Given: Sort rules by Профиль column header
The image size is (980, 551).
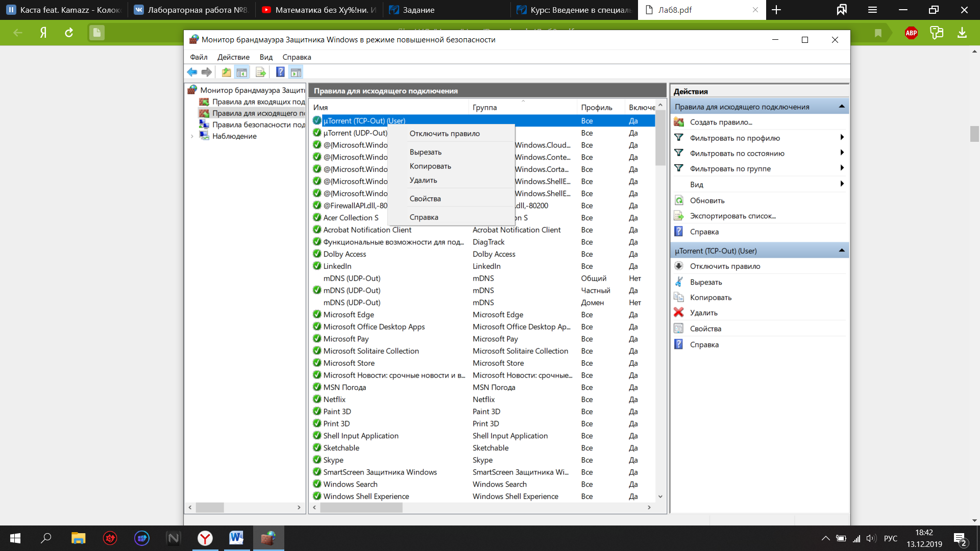Looking at the screenshot, I should tap(601, 107).
